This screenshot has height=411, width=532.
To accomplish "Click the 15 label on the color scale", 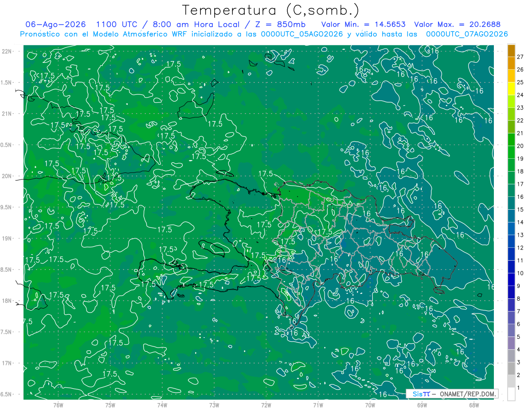I will pyautogui.click(x=520, y=210).
